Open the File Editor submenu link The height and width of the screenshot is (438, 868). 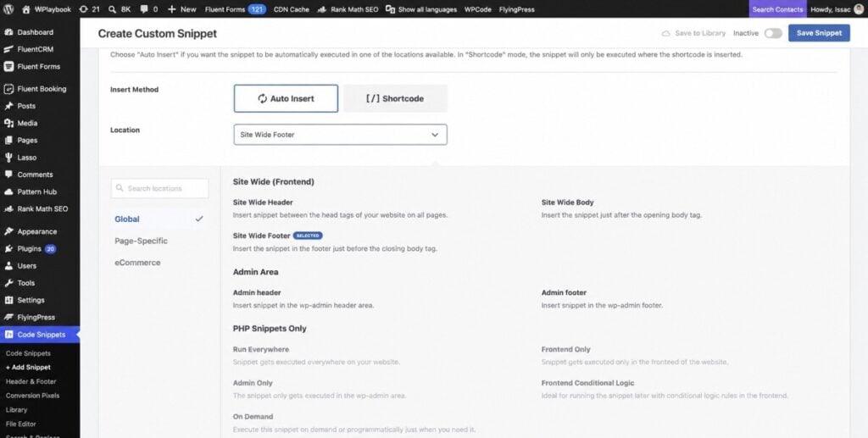pyautogui.click(x=21, y=424)
